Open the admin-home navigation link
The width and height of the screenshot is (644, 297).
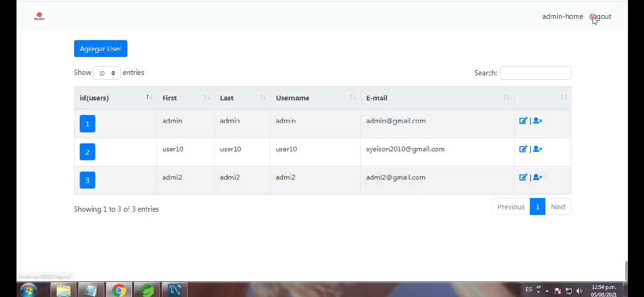click(562, 16)
